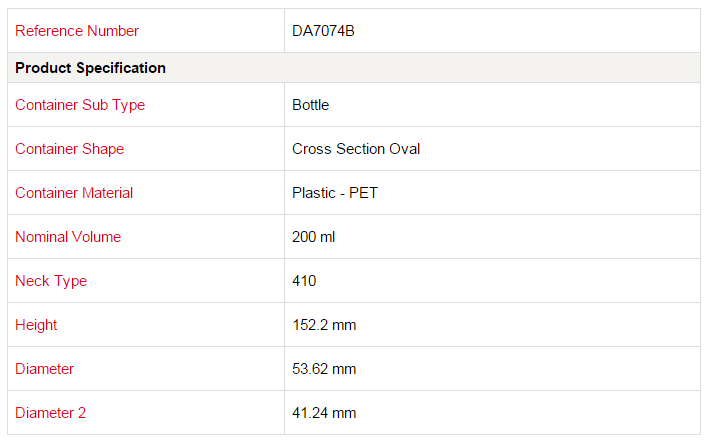Select the Plastic - PET value

pos(335,193)
